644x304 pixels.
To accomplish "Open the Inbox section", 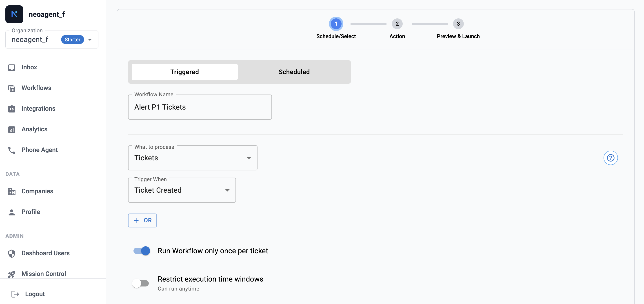I will click(x=29, y=67).
